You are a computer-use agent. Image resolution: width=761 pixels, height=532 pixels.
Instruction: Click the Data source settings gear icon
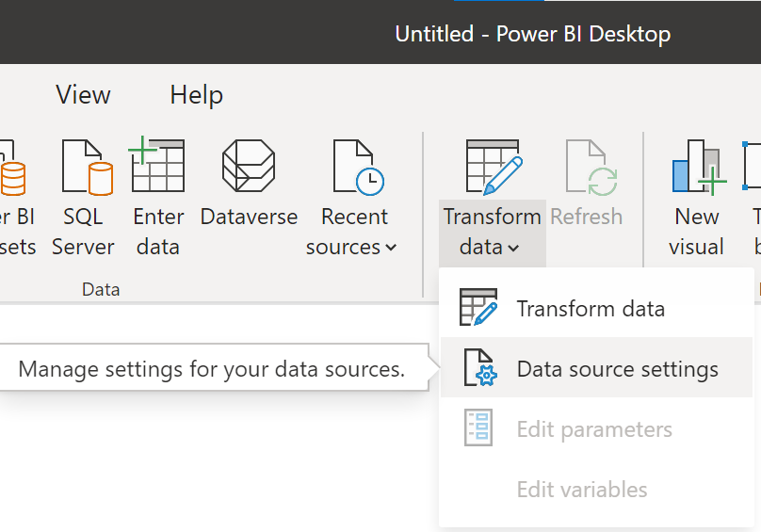[480, 367]
